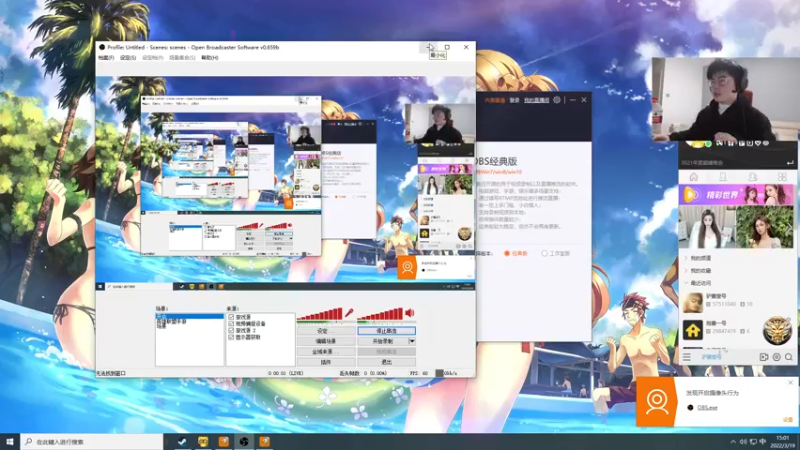Open the 场景集合 menu in OBS
800x450 pixels.
click(182, 58)
